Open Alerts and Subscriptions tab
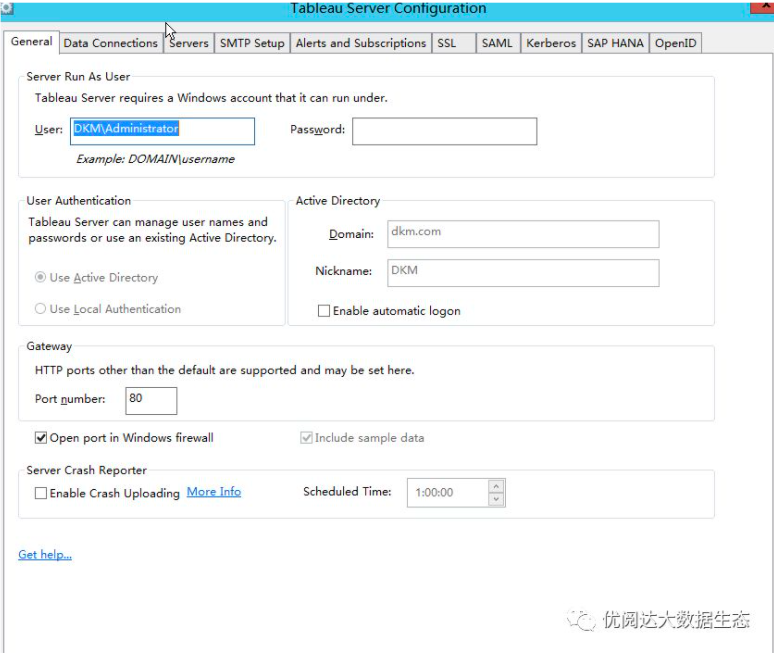This screenshot has width=774, height=656. pos(360,43)
